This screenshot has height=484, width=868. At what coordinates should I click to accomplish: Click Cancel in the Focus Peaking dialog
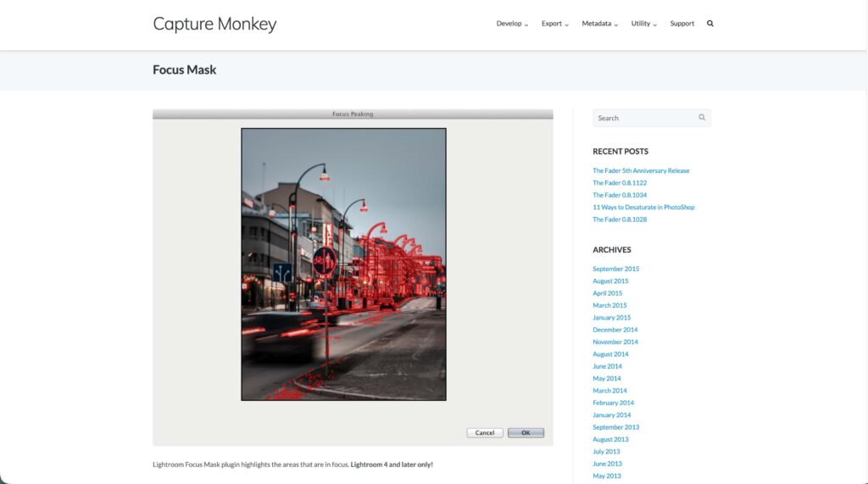click(484, 432)
